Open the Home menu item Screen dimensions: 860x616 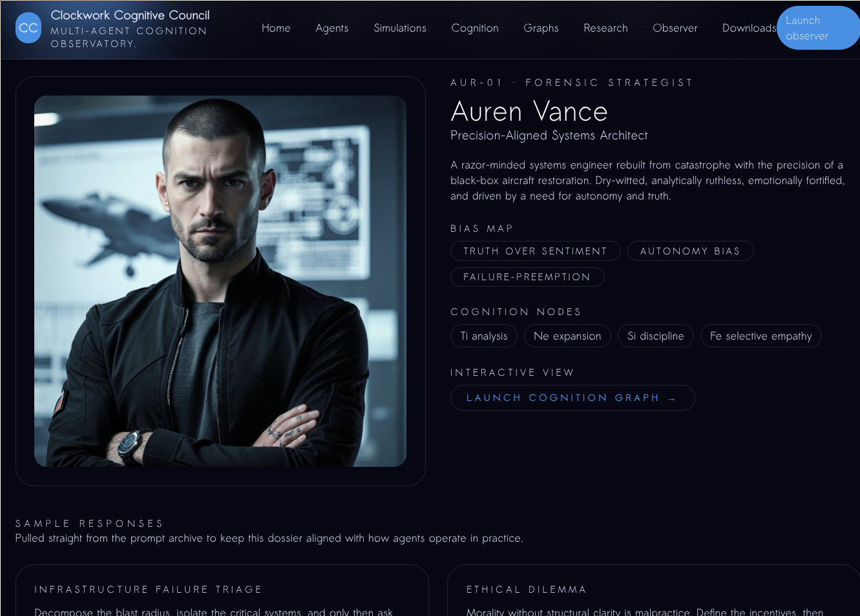[276, 28]
